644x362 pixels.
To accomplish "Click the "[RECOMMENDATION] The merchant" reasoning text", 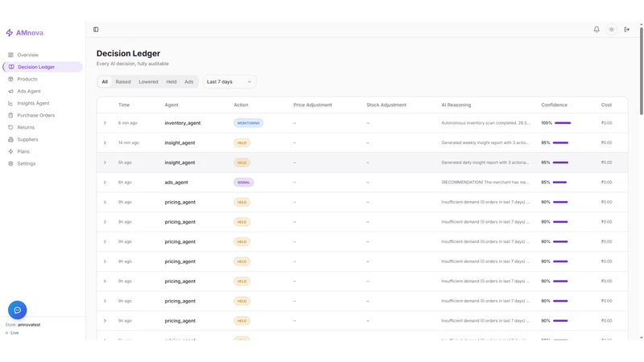I will [x=485, y=183].
